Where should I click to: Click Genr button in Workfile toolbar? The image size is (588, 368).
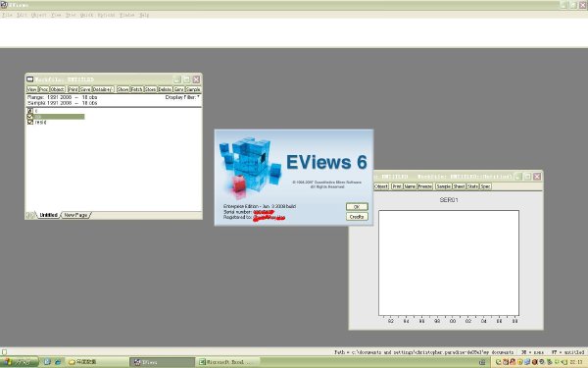click(179, 89)
